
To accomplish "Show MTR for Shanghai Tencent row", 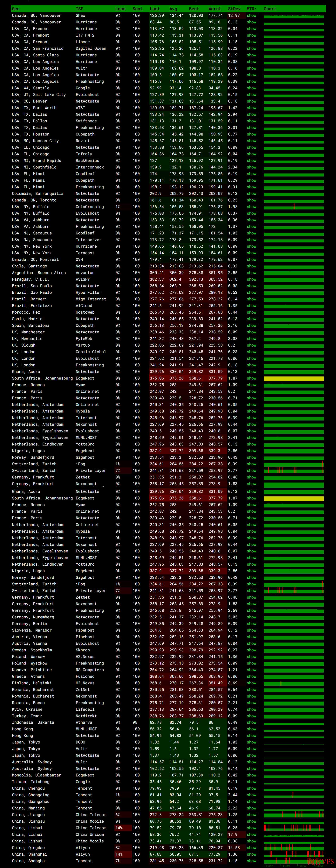I will pyautogui.click(x=252, y=861).
